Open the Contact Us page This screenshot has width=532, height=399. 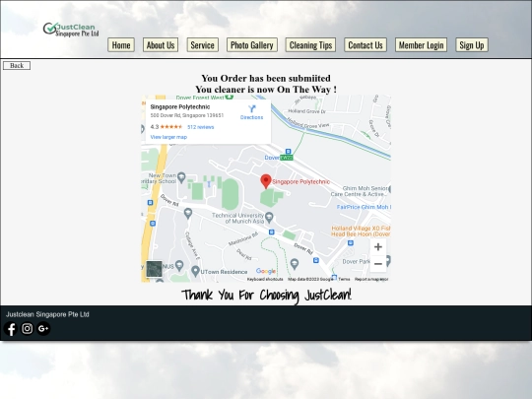click(366, 44)
